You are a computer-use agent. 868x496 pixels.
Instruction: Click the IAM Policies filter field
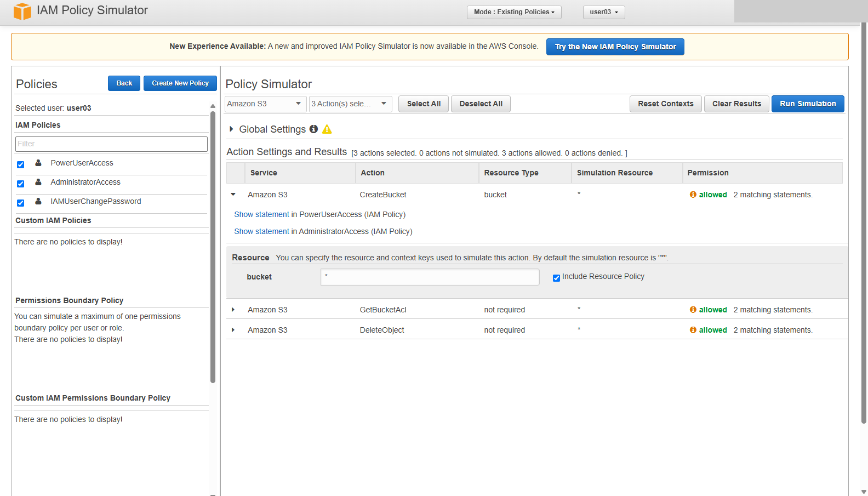tap(111, 144)
